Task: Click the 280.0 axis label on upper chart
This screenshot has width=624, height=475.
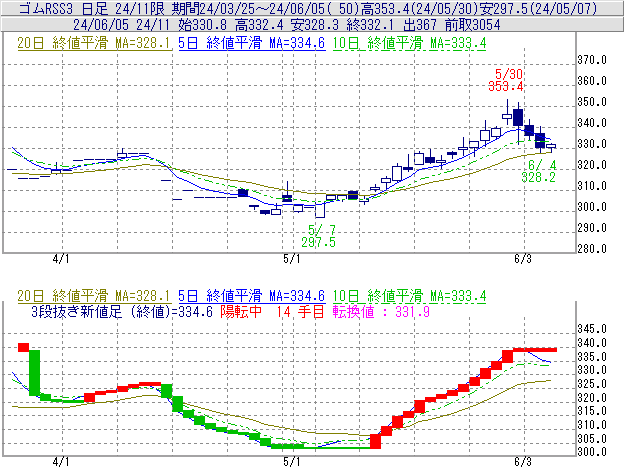Action: (592, 249)
